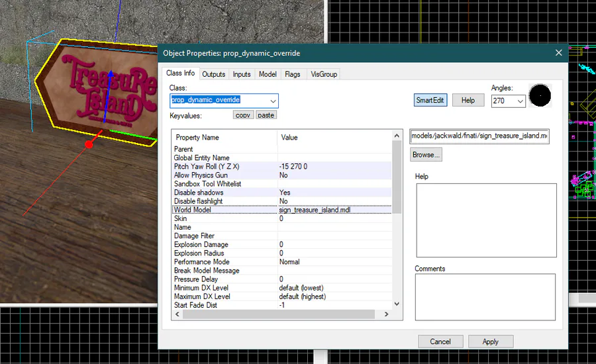Click the horizontal scrollbar right arrow
The height and width of the screenshot is (364, 596).
tap(387, 314)
